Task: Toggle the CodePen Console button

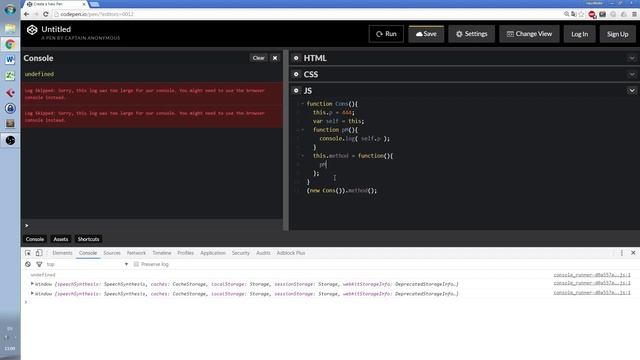Action: [x=35, y=239]
